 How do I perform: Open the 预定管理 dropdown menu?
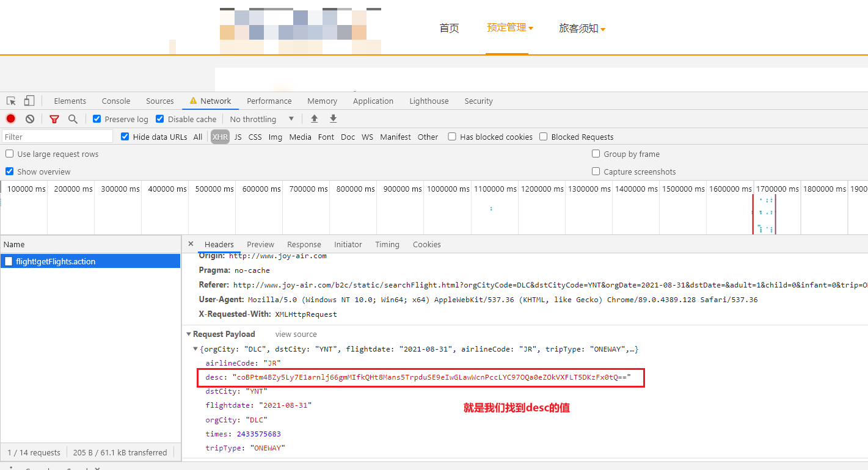click(509, 27)
